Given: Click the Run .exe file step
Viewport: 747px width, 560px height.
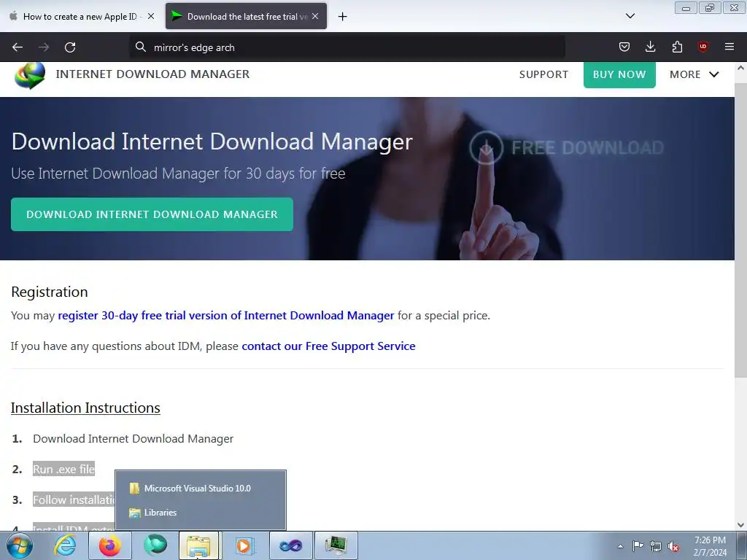Looking at the screenshot, I should point(64,470).
